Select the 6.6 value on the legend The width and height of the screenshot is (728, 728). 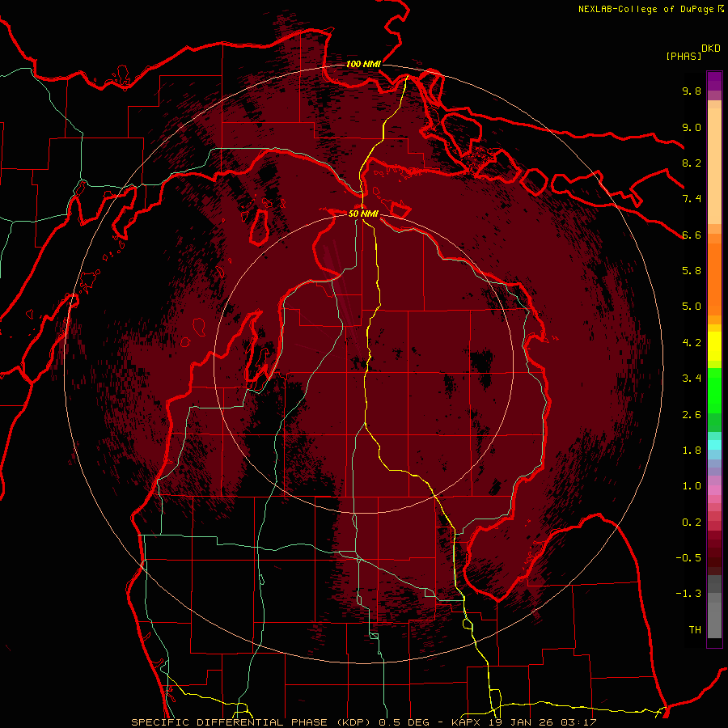(x=692, y=235)
